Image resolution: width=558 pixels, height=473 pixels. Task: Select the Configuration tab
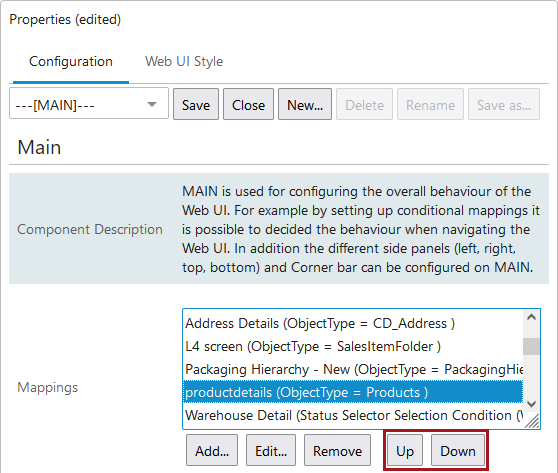click(x=71, y=62)
